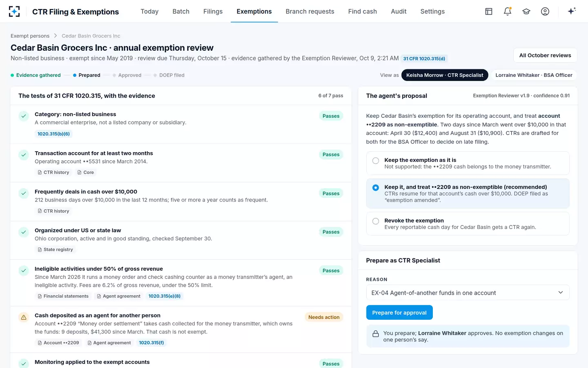Click the Prepared workflow step

87,75
